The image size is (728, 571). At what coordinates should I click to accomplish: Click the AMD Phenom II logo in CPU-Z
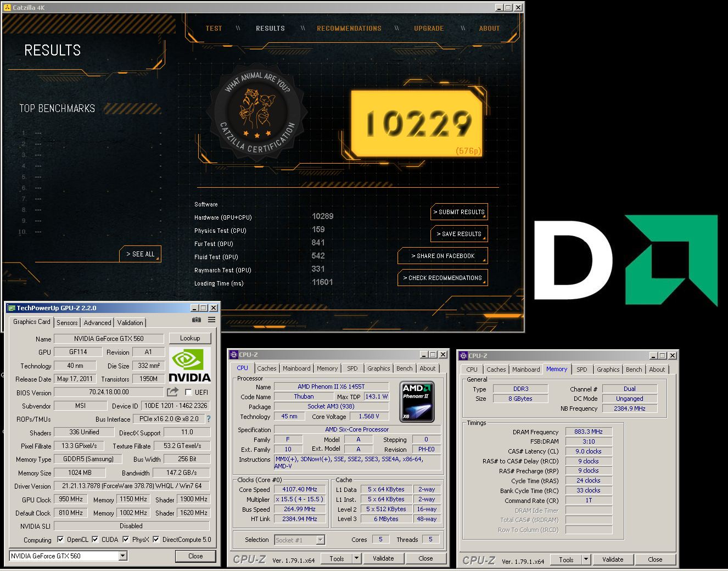coord(417,401)
